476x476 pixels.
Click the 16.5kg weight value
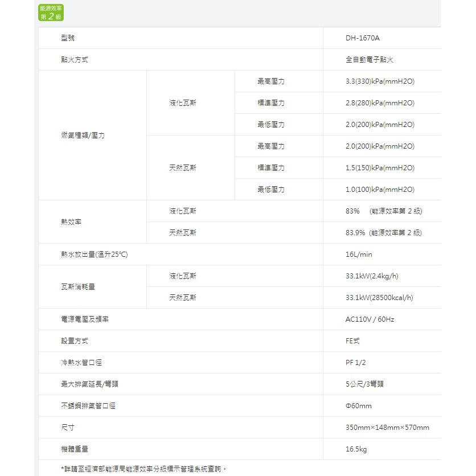coord(356,449)
